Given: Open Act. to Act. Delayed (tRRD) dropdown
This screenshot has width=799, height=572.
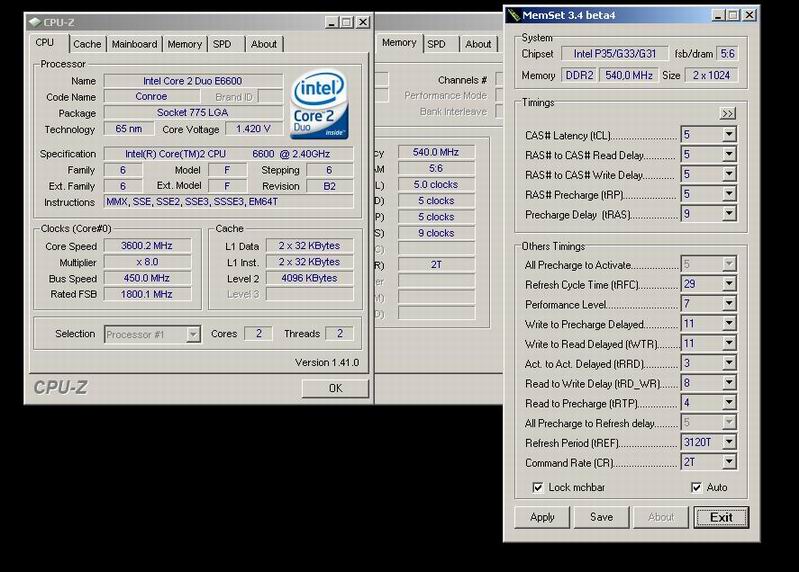Looking at the screenshot, I should (729, 363).
